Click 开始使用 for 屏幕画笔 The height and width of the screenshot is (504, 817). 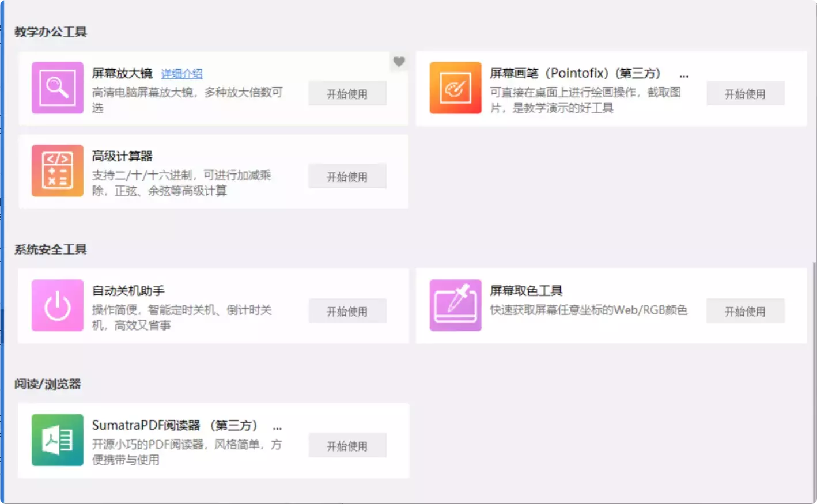click(x=745, y=93)
